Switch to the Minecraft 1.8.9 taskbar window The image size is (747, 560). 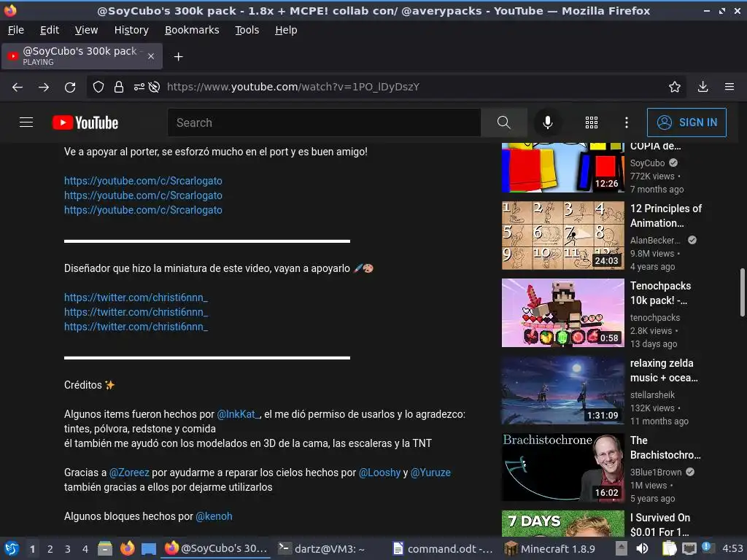coord(550,548)
